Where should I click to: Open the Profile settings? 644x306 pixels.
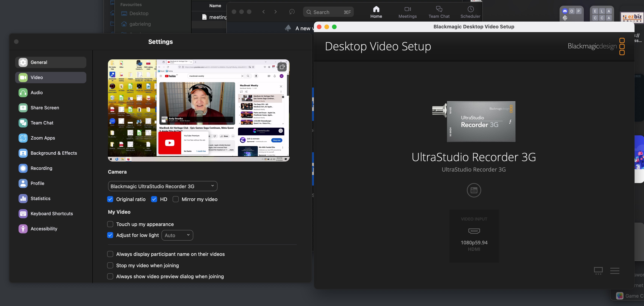(51, 183)
